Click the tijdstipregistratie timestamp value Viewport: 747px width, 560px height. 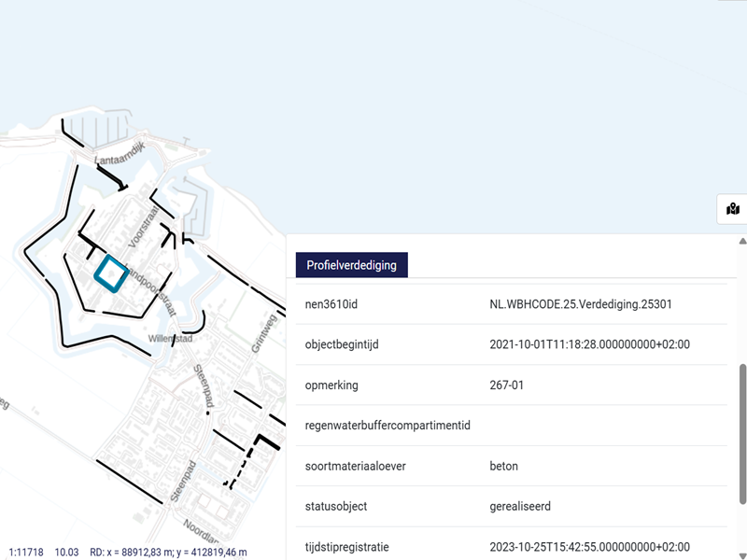pos(589,546)
